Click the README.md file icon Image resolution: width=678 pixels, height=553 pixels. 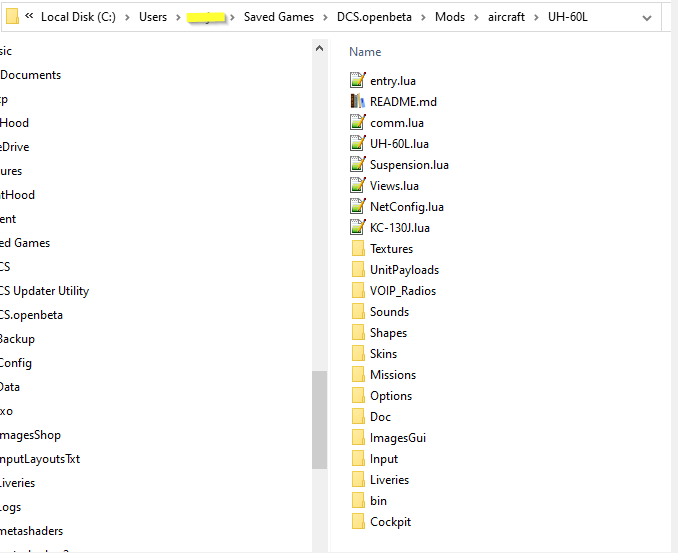[358, 101]
